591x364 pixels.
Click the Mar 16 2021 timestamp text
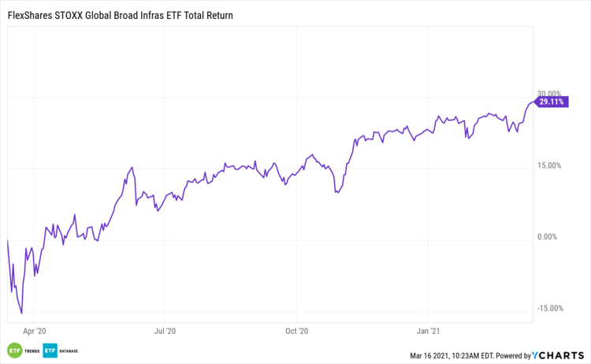point(447,355)
